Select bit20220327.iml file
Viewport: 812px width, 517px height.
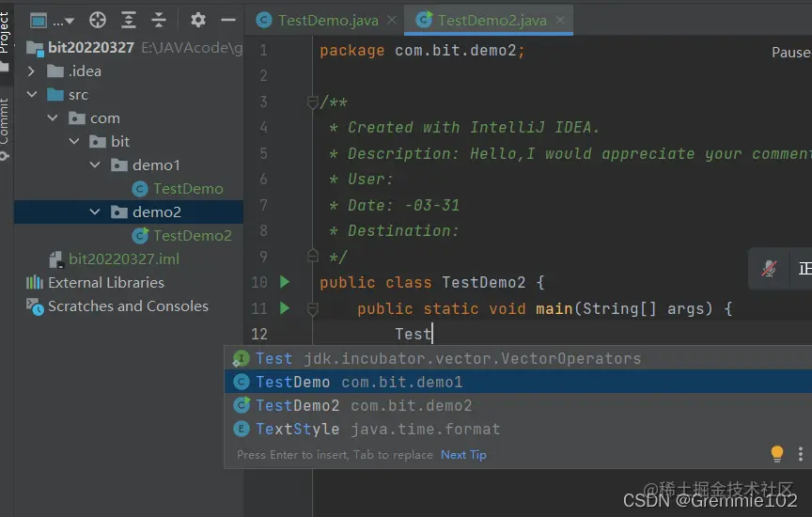click(x=124, y=259)
